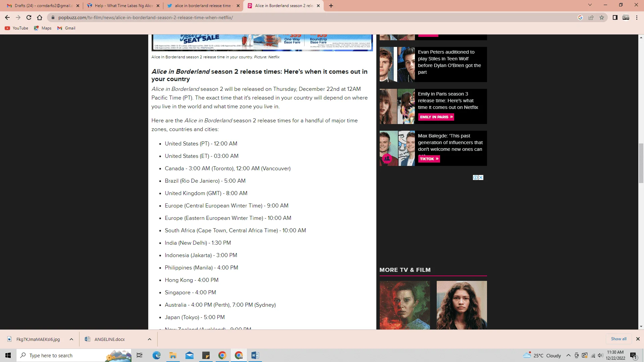This screenshot has height=362, width=644.
Task: Open Wi-Fi network settings tray icon
Action: coord(593,355)
